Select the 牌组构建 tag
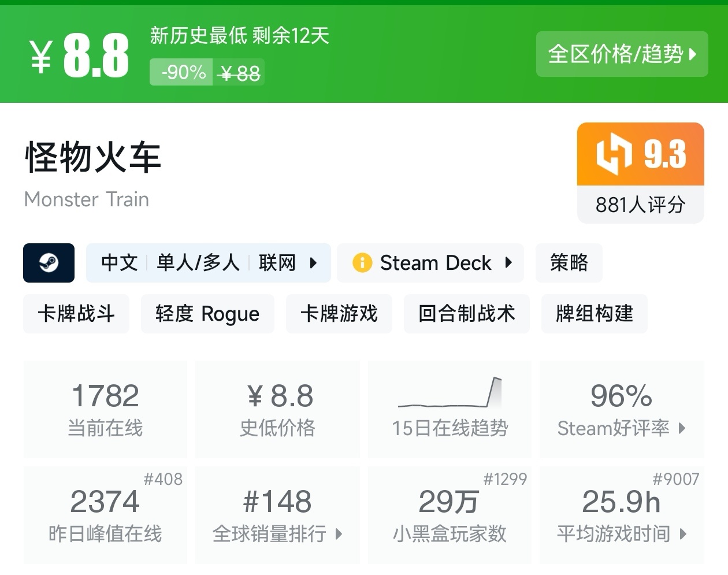Viewport: 728px width, 575px height. (594, 314)
